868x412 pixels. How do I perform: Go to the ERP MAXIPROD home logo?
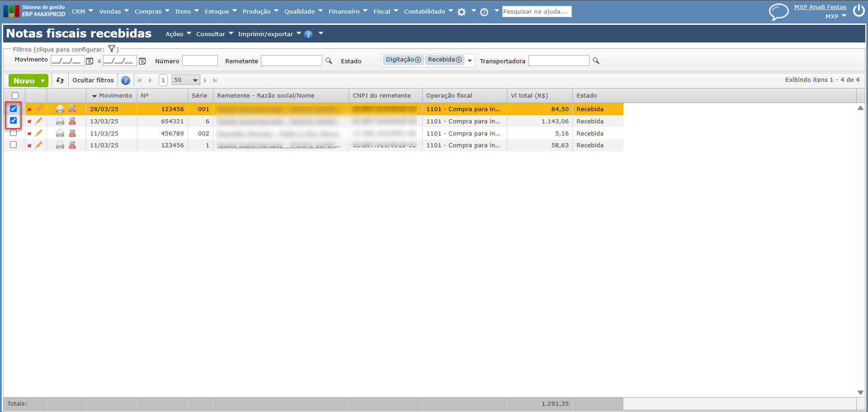(x=34, y=11)
